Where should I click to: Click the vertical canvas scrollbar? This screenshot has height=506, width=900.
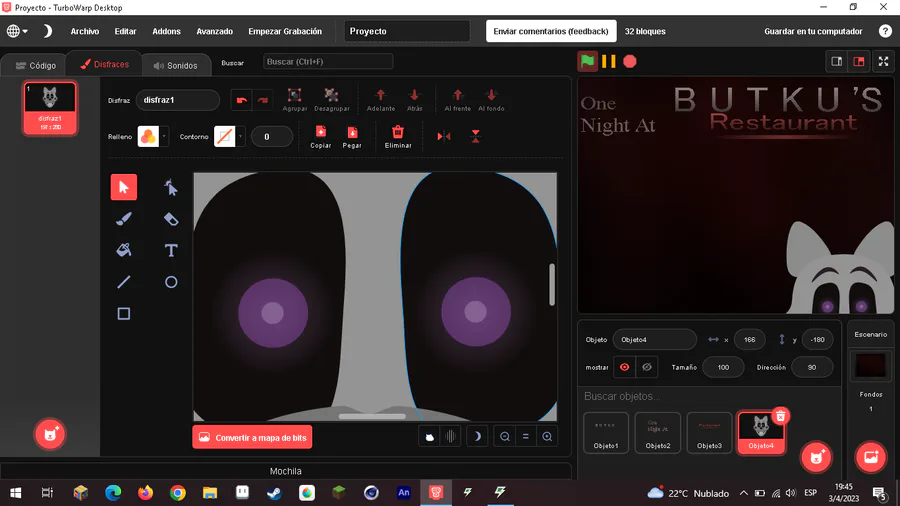pyautogui.click(x=552, y=285)
